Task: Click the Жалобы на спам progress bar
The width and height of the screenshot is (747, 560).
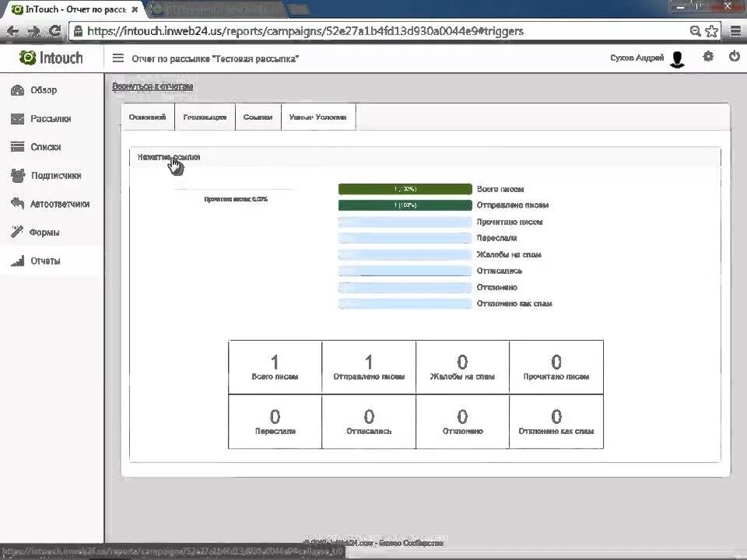Action: tap(405, 254)
